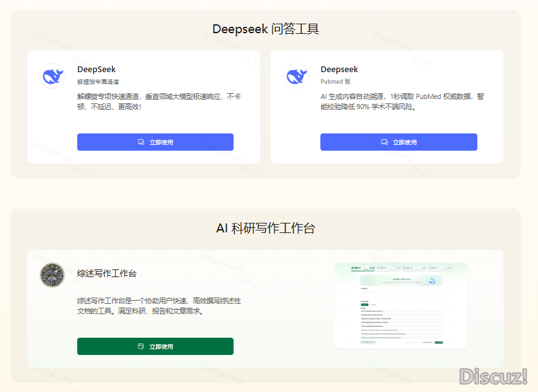This screenshot has width=538, height=392.
Task: Click the DeepSeek whale logo for 解螺旋专属通道
Action: [52, 76]
